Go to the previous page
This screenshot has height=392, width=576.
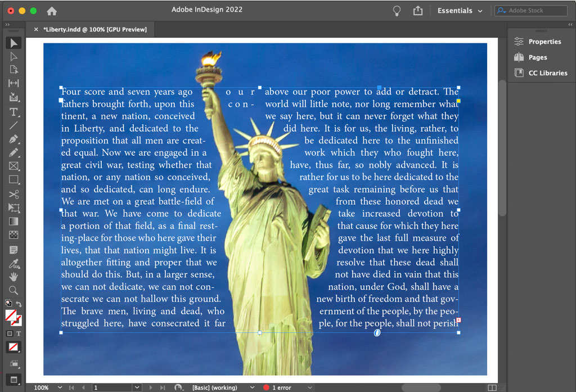pyautogui.click(x=83, y=388)
